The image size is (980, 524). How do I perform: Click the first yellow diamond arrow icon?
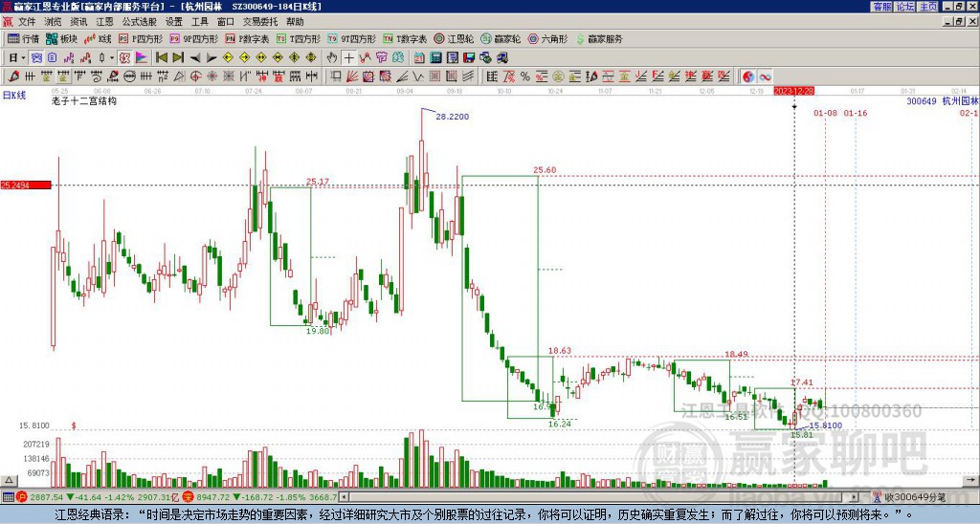228,58
